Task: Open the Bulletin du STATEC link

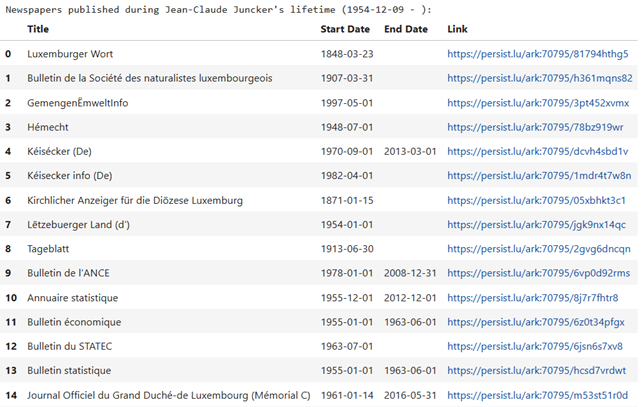Action: 534,346
